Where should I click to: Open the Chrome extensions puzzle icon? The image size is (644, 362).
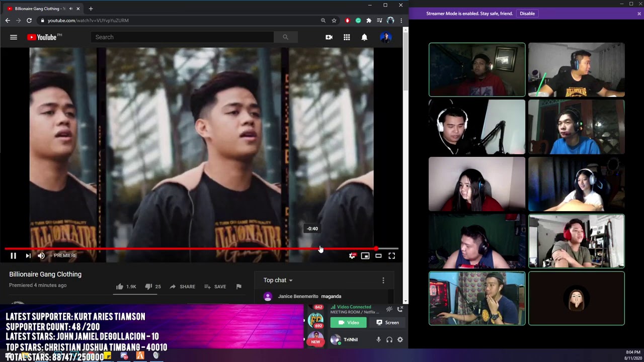[369, 21]
